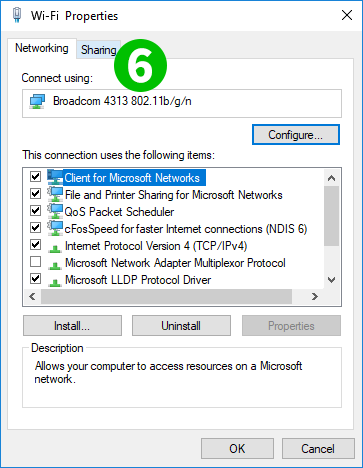
Task: Click the Microsoft LLDP Protocol Driver icon
Action: point(55,282)
